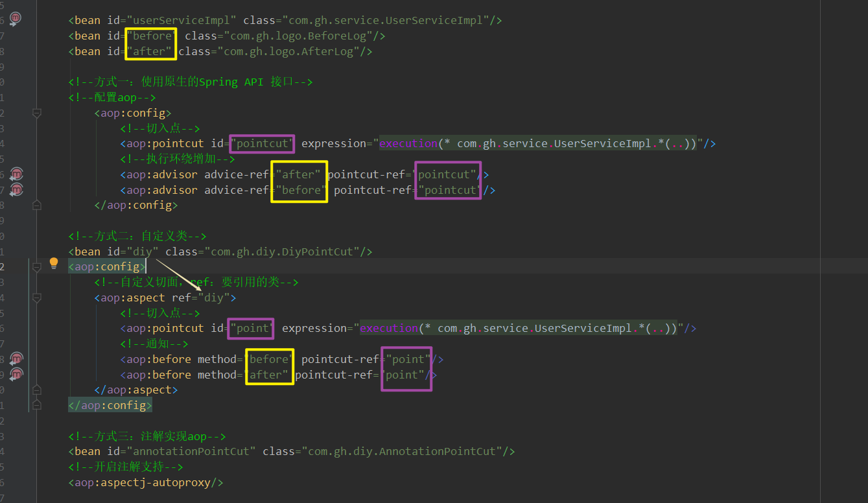
Task: Click the comment 开启注解支持
Action: [x=126, y=467]
